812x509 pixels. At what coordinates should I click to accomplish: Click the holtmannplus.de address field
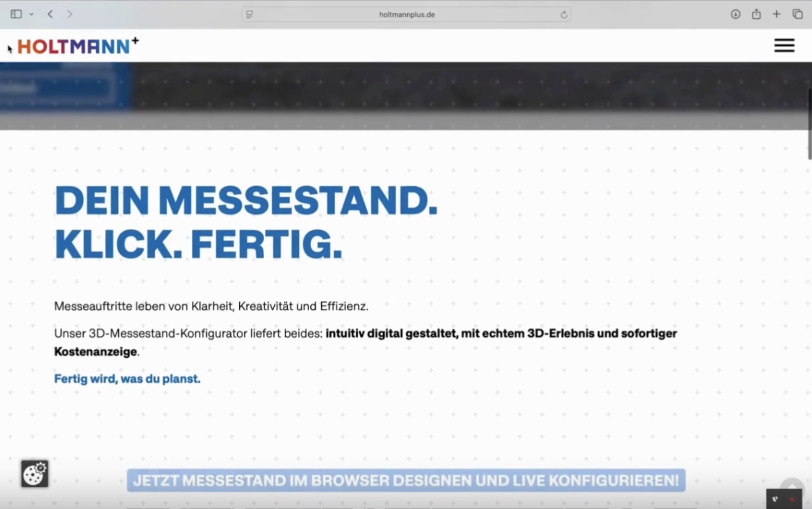coord(406,15)
